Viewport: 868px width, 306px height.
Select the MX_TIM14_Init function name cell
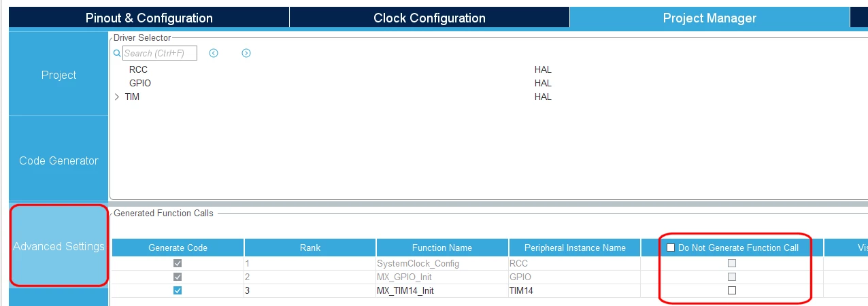[x=442, y=290]
